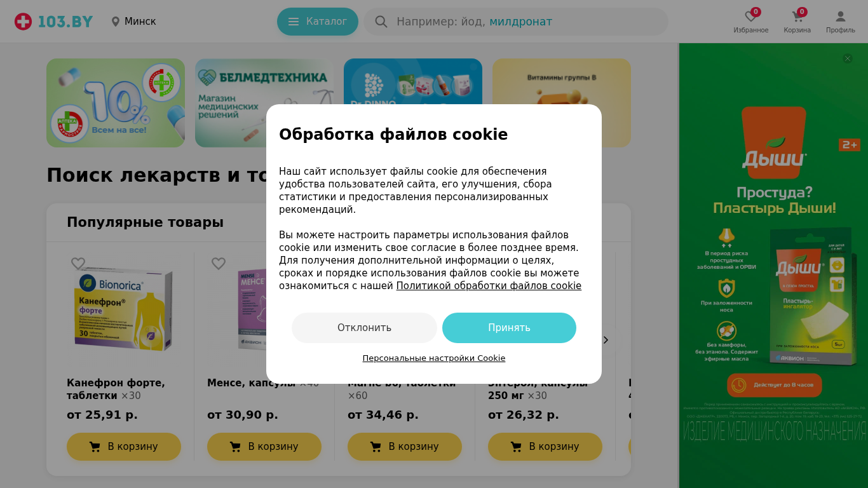Decline cookies with Отклонить button
The image size is (868, 488).
364,328
